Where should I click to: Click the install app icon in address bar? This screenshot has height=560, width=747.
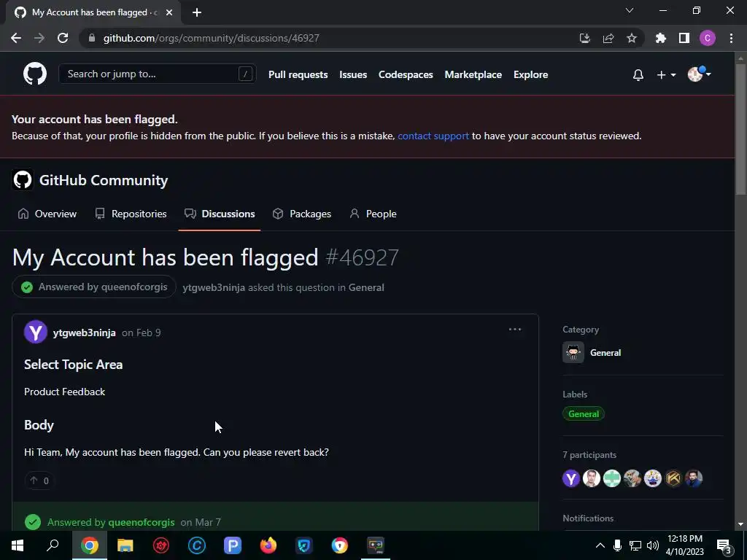(x=584, y=38)
